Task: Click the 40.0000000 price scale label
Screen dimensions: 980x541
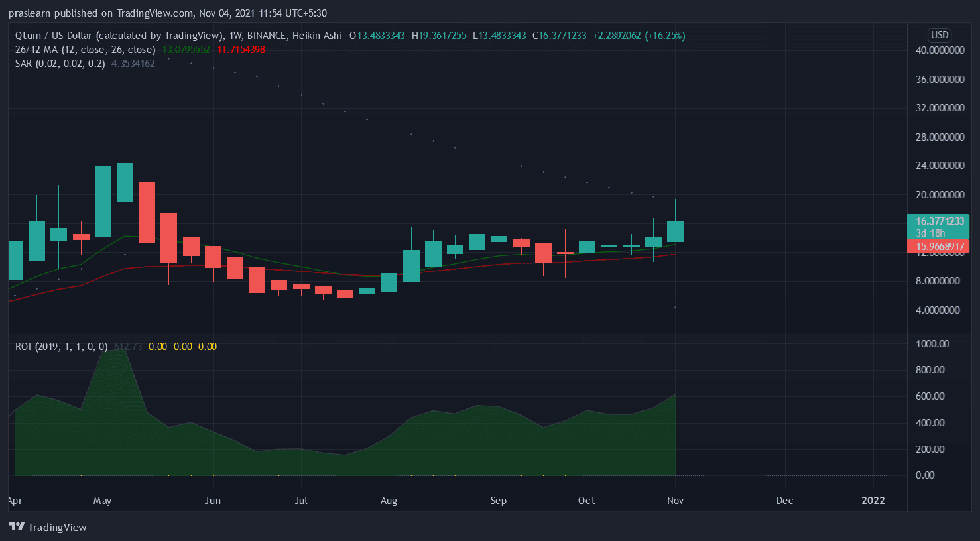Action: pos(939,50)
